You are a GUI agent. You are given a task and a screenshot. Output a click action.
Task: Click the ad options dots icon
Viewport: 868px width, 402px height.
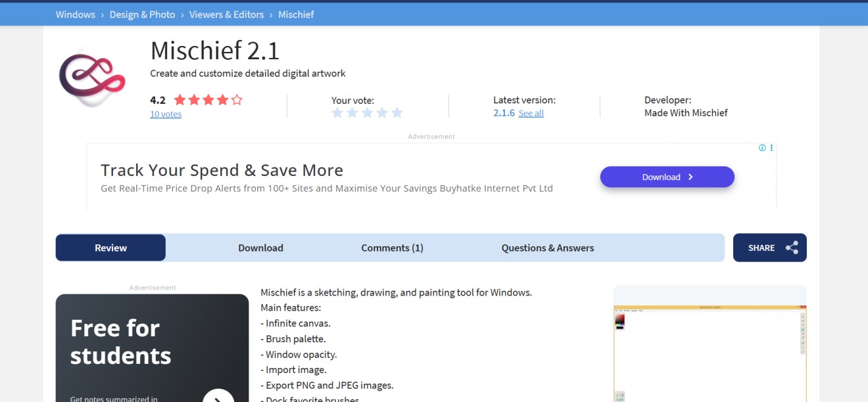coord(771,148)
